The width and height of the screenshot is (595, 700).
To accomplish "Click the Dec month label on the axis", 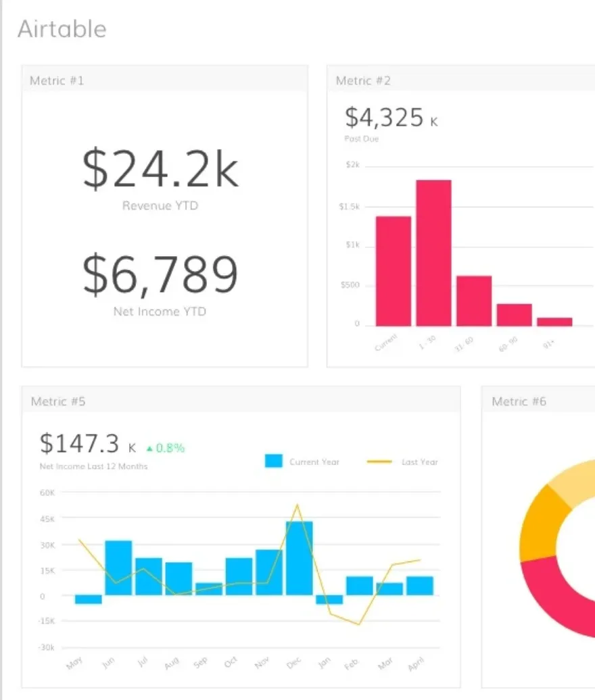I will click(294, 663).
